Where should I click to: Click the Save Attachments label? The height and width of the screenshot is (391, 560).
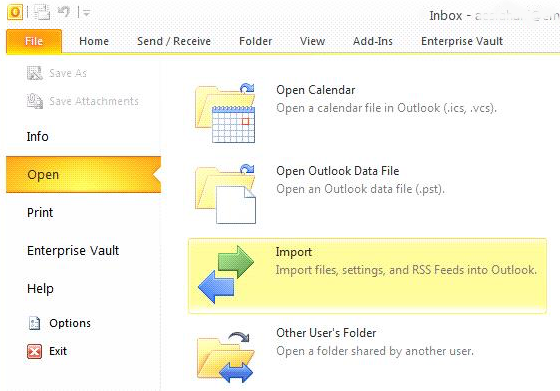94,101
